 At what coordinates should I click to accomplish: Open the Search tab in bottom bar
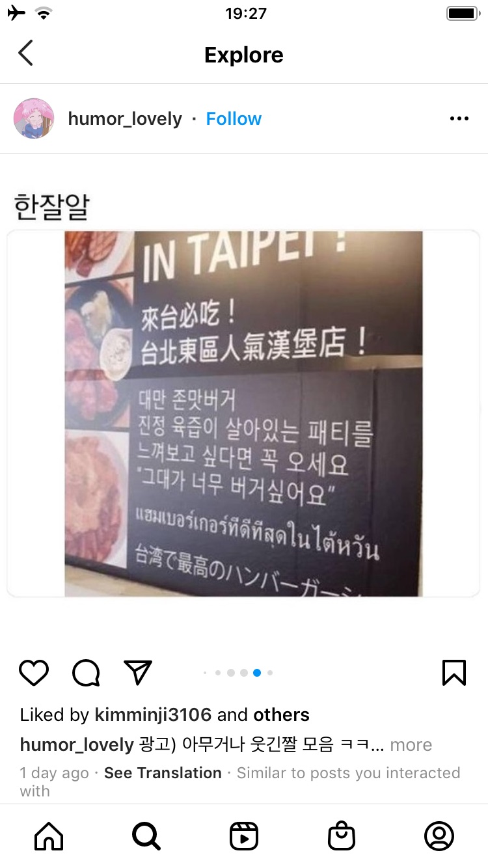point(146,836)
